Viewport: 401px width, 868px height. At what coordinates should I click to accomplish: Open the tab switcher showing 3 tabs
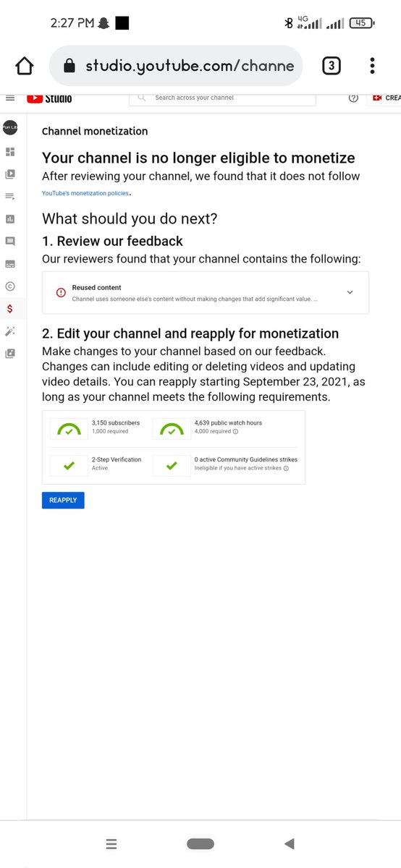[331, 66]
